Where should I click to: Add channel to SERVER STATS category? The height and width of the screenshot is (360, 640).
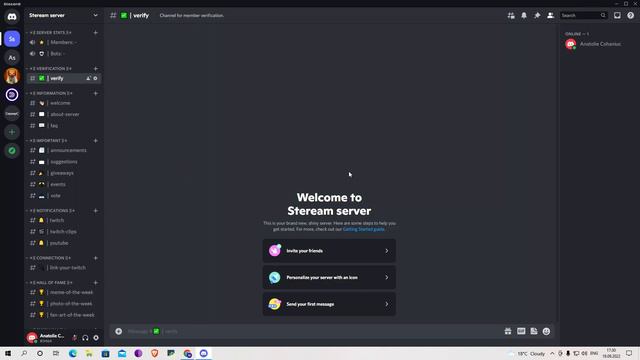pyautogui.click(x=96, y=32)
